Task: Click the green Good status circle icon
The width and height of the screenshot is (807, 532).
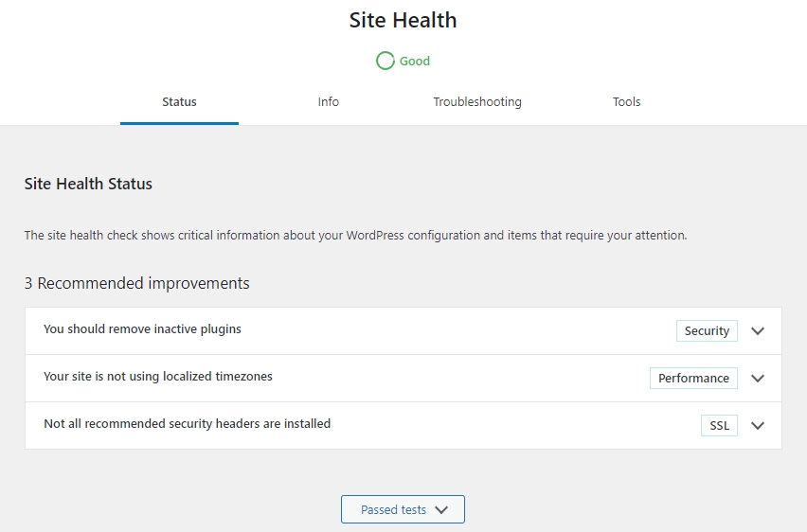Action: (385, 61)
